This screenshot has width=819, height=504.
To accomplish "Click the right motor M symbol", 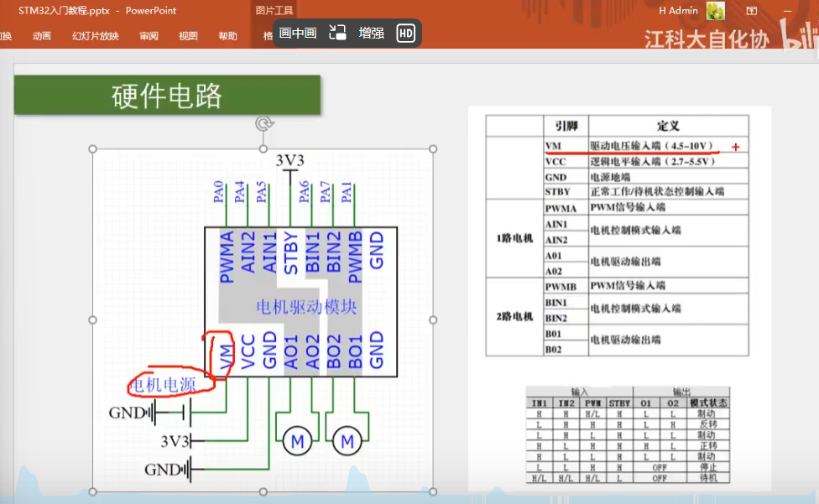I will click(x=347, y=441).
